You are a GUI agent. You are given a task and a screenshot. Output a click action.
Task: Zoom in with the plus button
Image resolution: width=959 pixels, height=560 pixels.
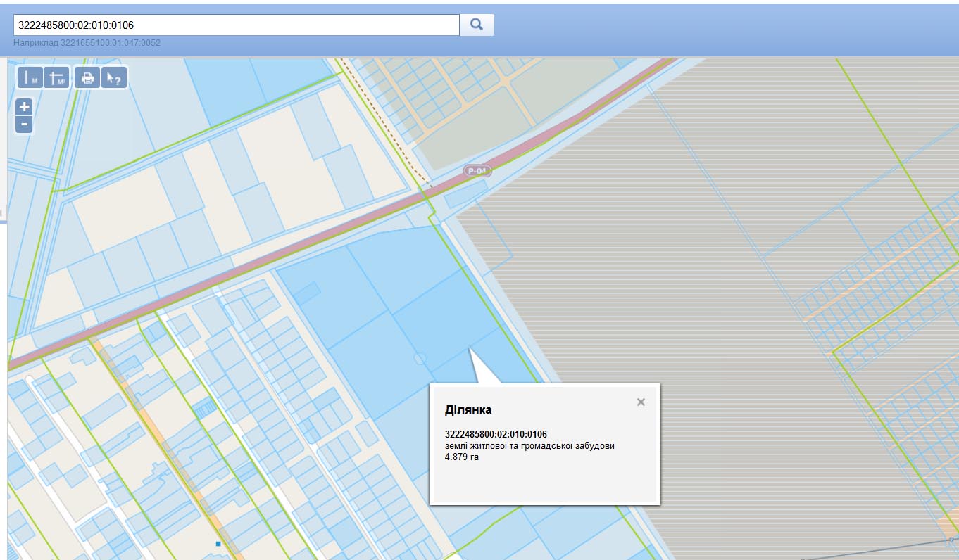tap(24, 107)
